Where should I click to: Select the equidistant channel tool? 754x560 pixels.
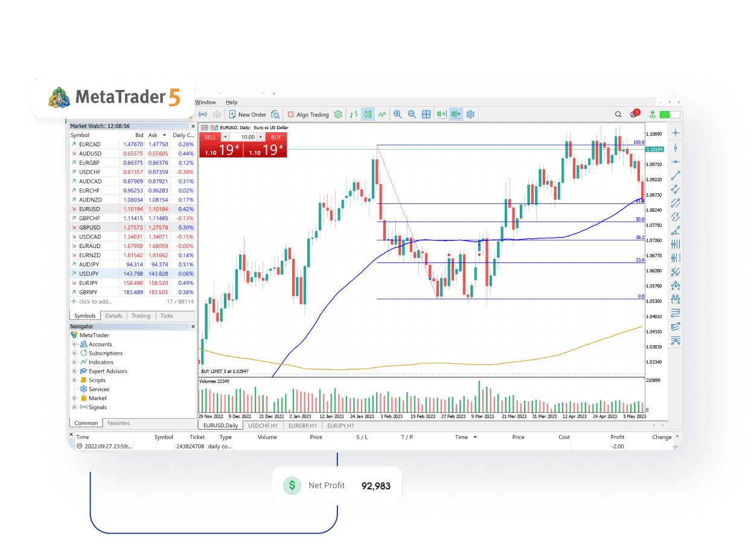click(676, 189)
